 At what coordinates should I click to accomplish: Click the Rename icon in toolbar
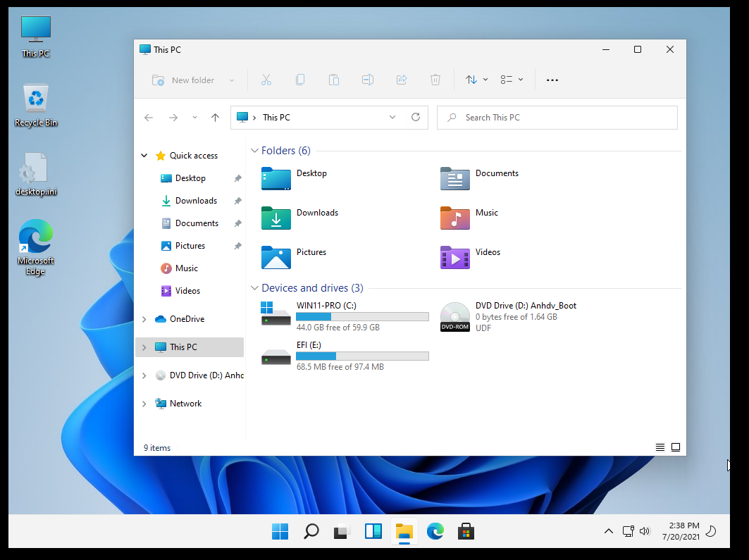[368, 80]
